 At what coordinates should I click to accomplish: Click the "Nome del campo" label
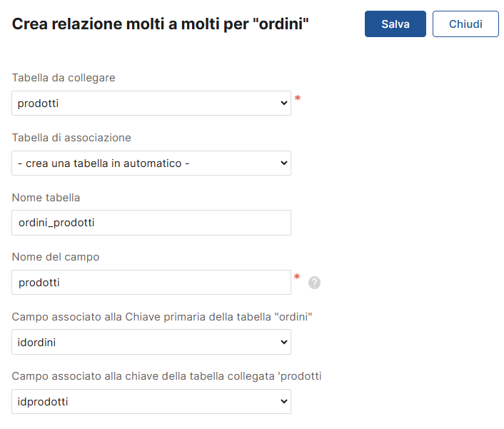[56, 257]
